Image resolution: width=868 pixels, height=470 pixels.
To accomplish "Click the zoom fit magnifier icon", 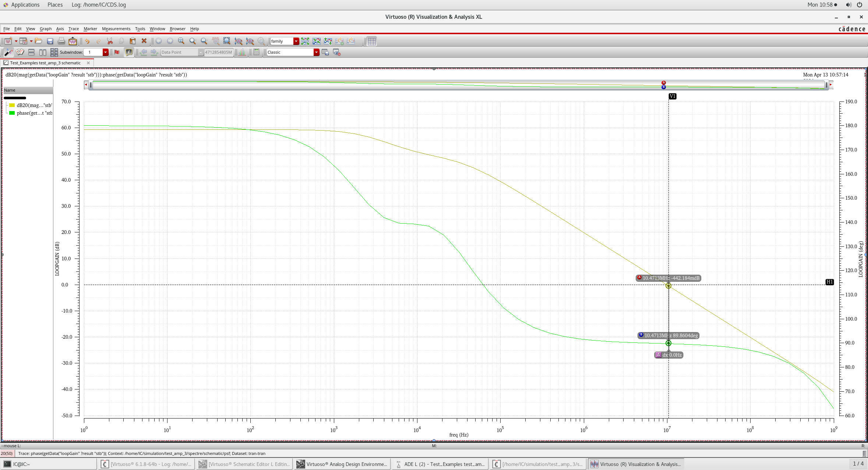I will tap(181, 41).
